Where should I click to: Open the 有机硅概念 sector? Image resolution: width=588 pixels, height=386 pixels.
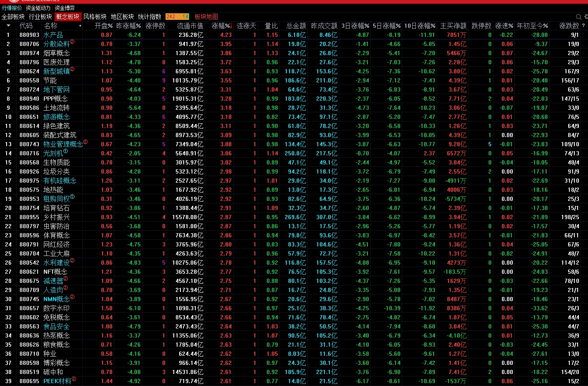click(x=60, y=181)
